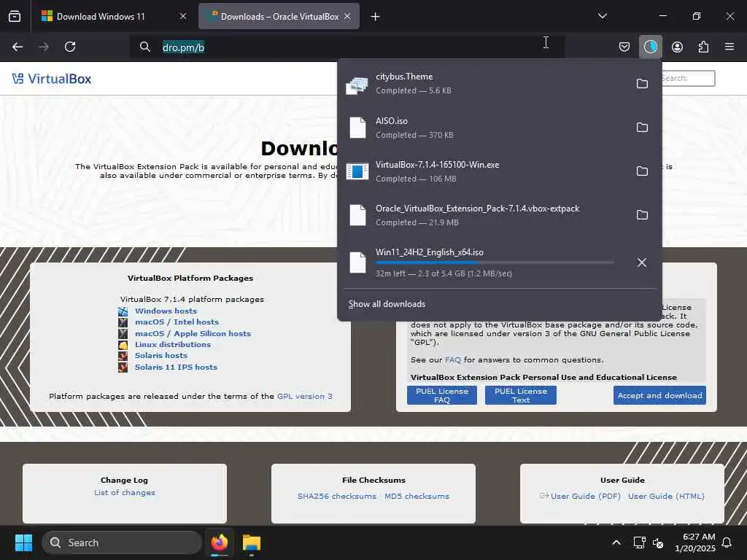Show VirtualBox-7.1.4 installer in folder

coord(642,171)
